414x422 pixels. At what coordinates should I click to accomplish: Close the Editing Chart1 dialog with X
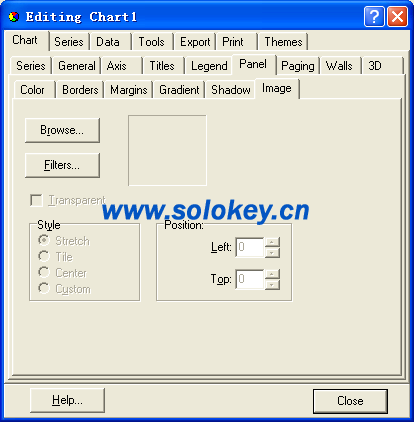coord(397,16)
